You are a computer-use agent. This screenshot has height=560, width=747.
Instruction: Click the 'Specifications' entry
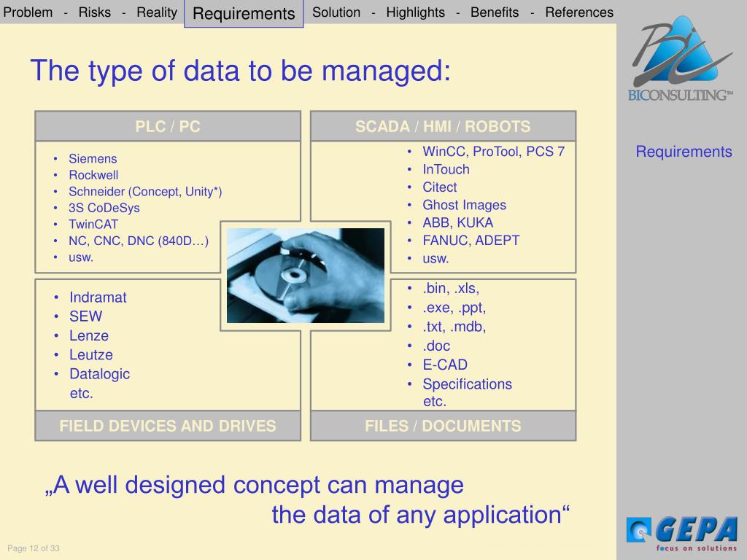[467, 384]
